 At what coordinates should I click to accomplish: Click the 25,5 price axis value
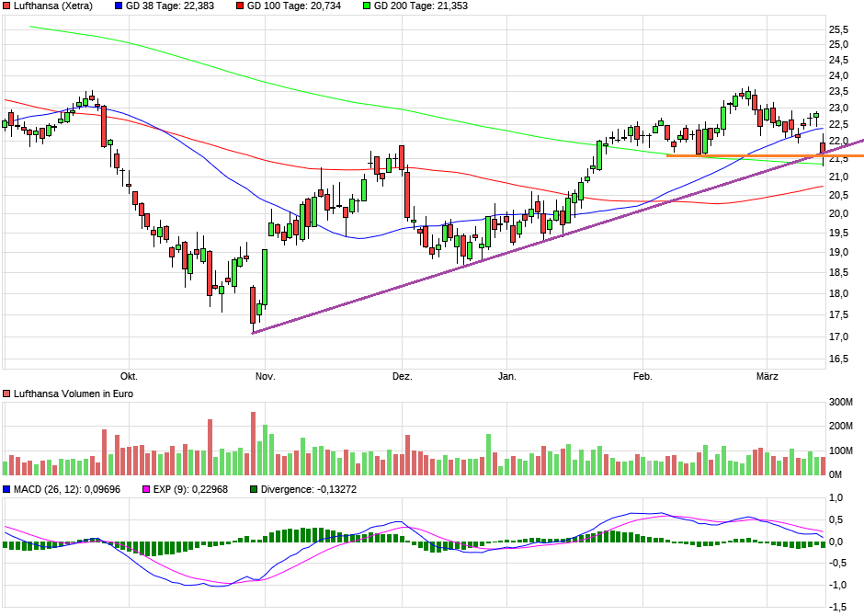pyautogui.click(x=838, y=29)
